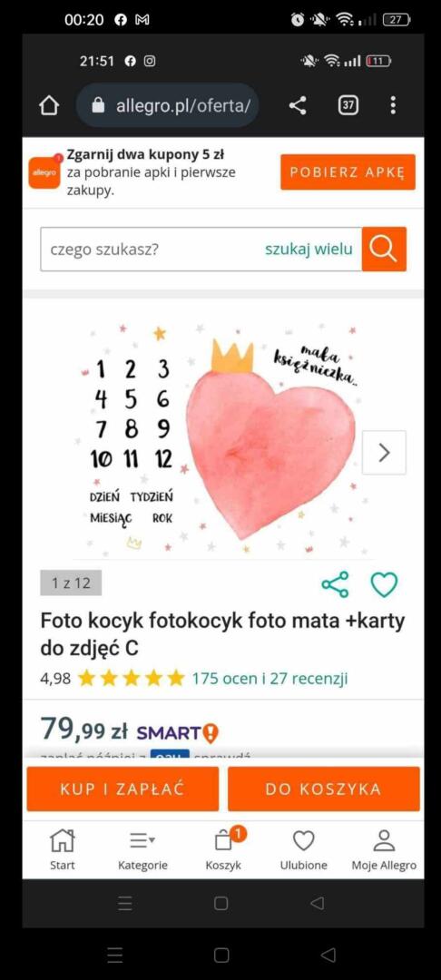Open '175 ocen i 27 recenzji' link
This screenshot has height=980, width=441.
(x=269, y=678)
